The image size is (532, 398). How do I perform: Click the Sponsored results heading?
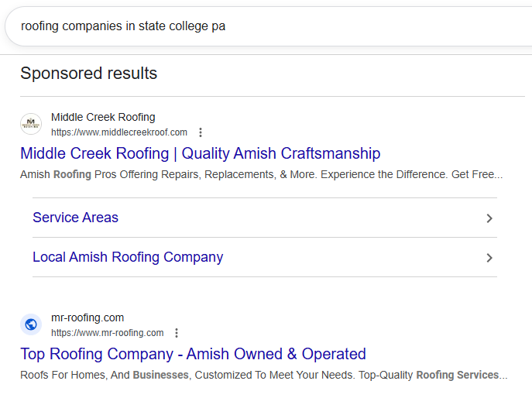88,74
